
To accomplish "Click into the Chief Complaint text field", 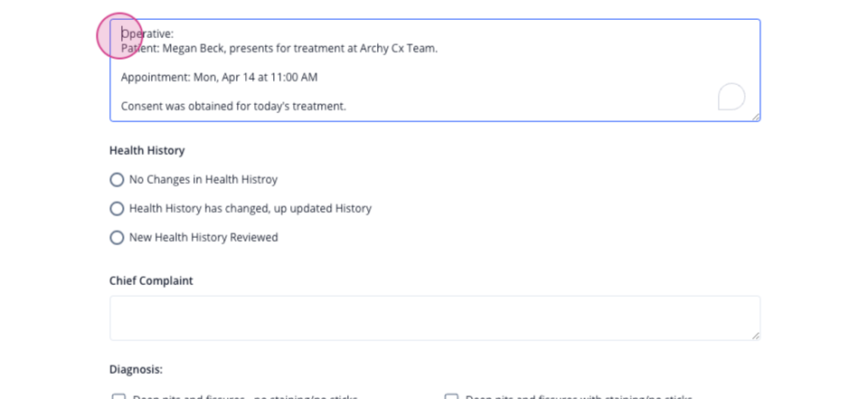I will click(435, 318).
